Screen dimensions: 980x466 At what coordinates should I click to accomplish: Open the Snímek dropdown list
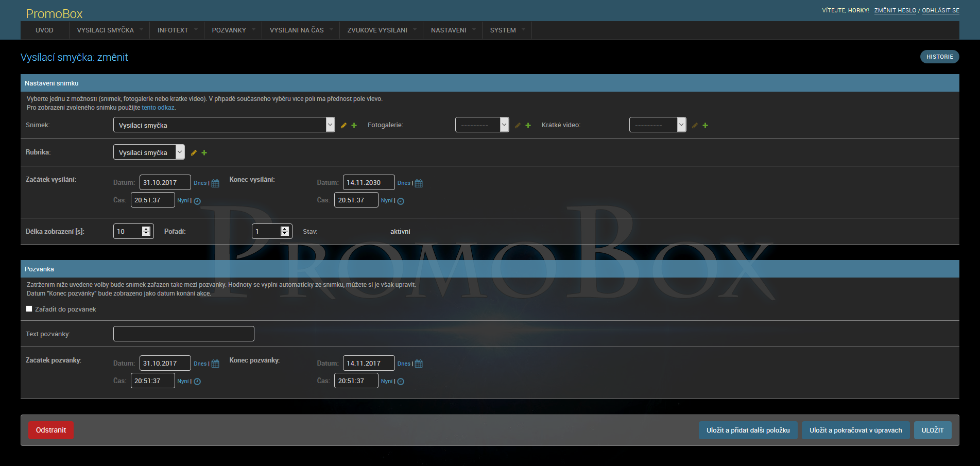(224, 125)
